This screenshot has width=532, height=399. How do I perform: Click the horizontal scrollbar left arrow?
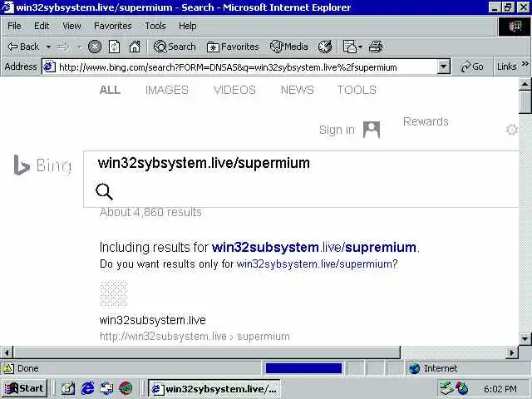click(7, 352)
